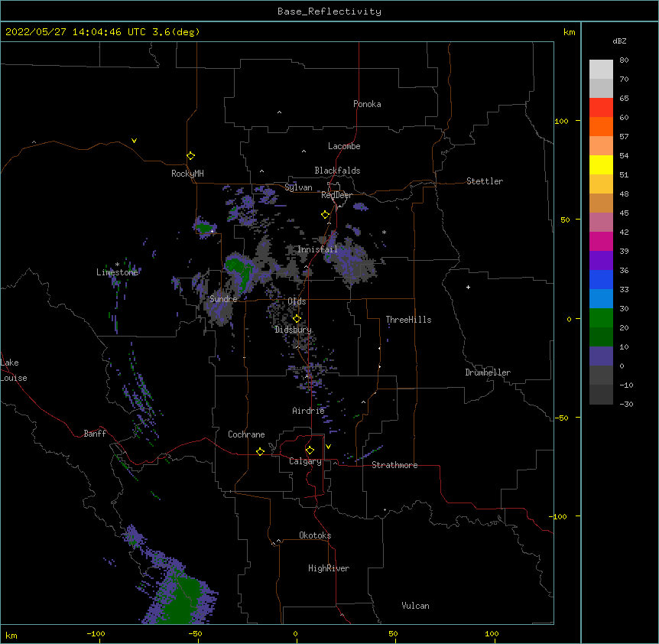The height and width of the screenshot is (644, 659).
Task: Click the RedDeer city label
Action: point(336,195)
